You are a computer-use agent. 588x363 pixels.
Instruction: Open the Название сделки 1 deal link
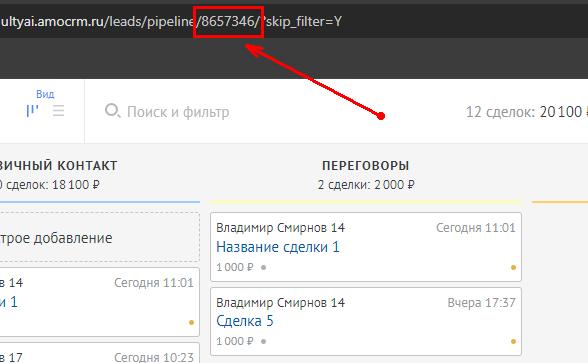pos(278,247)
